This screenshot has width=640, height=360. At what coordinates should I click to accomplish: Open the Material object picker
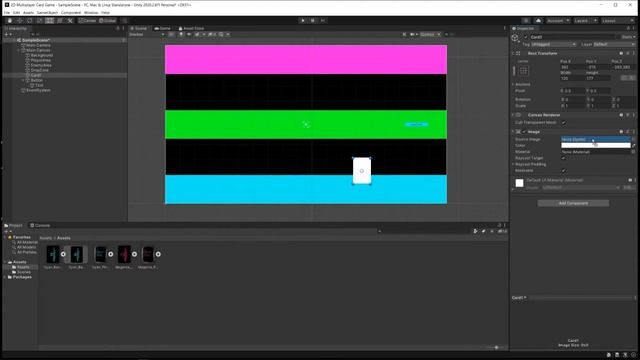pos(633,152)
